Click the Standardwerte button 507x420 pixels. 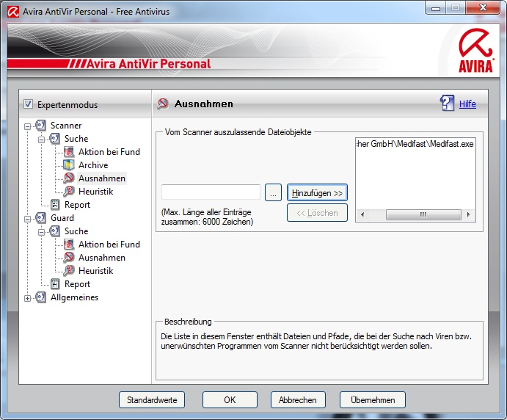[152, 400]
